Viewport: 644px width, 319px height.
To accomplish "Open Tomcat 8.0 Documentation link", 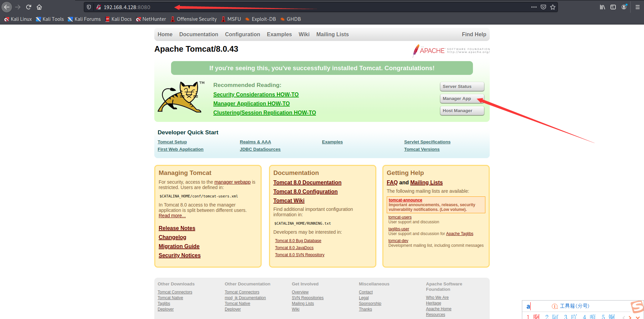I will point(307,183).
